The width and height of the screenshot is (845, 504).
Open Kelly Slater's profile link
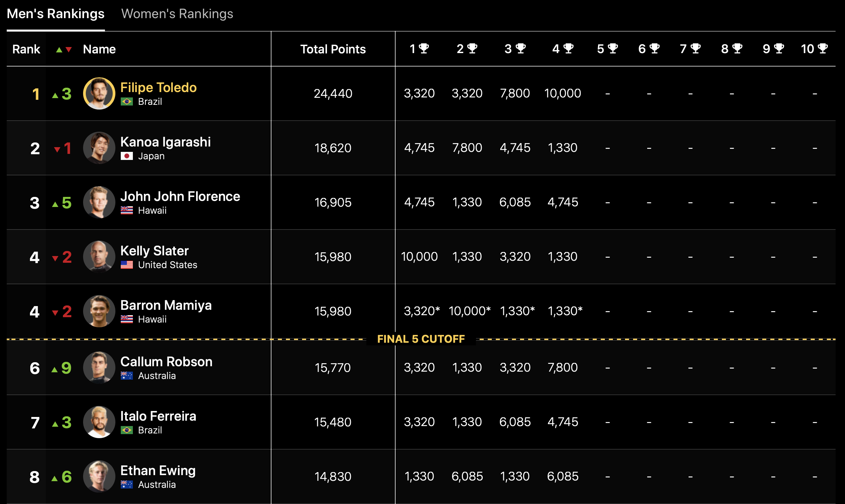coord(154,251)
